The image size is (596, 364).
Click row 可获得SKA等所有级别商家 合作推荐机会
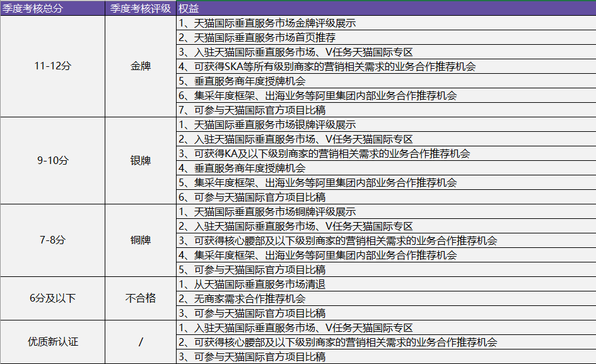point(386,67)
